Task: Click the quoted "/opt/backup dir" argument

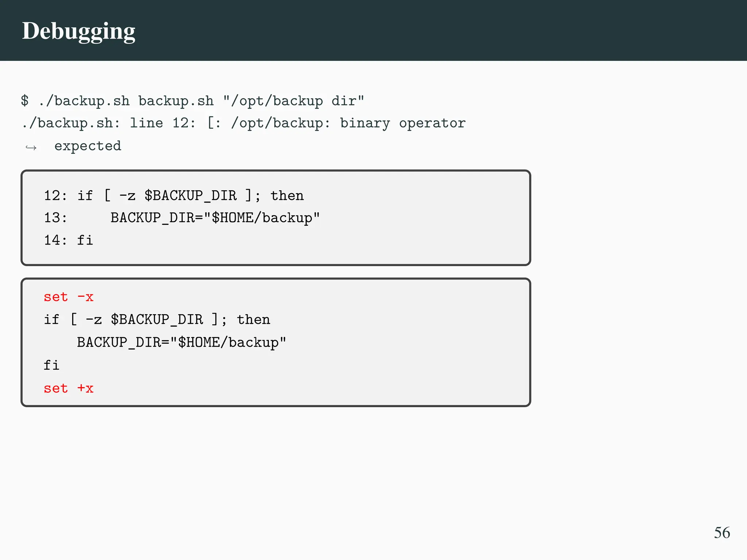Action: pyautogui.click(x=294, y=101)
